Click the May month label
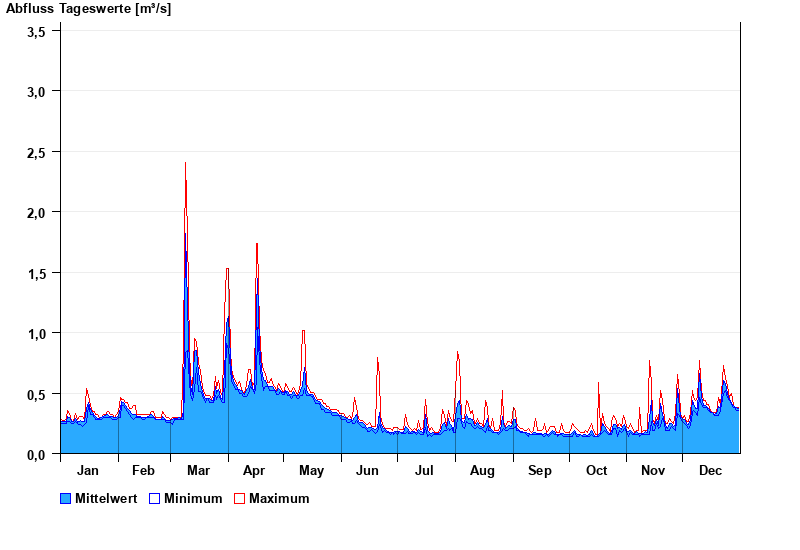Screen dimensions: 800x550 click(x=311, y=470)
